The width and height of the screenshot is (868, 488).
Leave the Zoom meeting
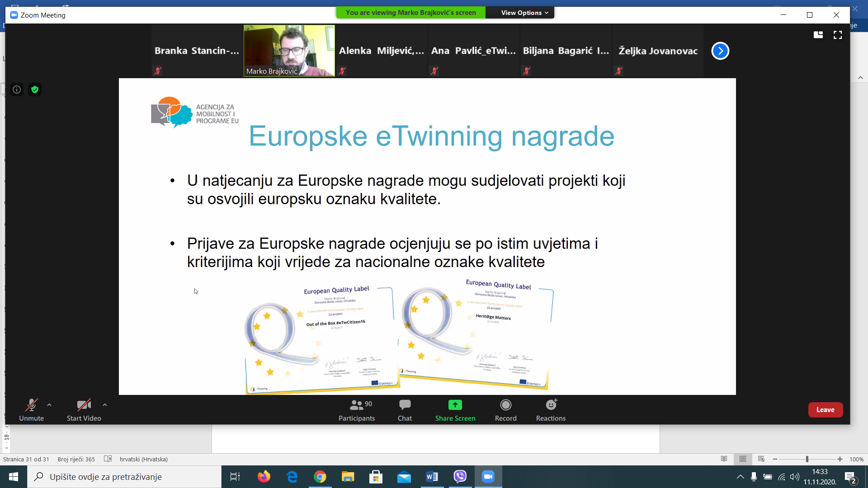click(x=826, y=410)
